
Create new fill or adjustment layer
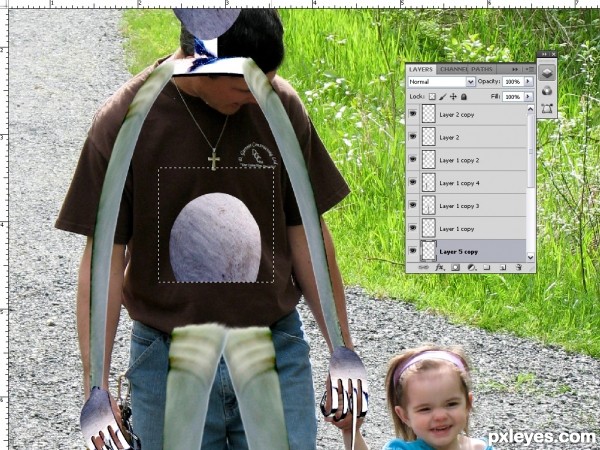[471, 267]
